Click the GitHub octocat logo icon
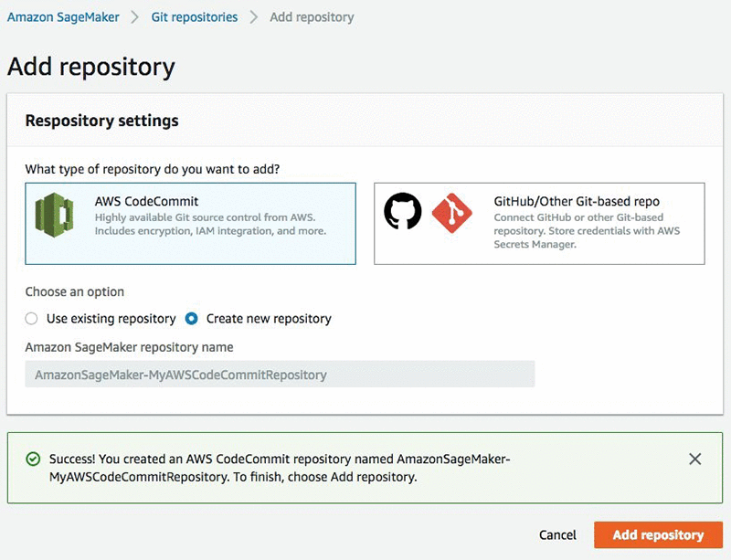The width and height of the screenshot is (731, 560). click(403, 212)
